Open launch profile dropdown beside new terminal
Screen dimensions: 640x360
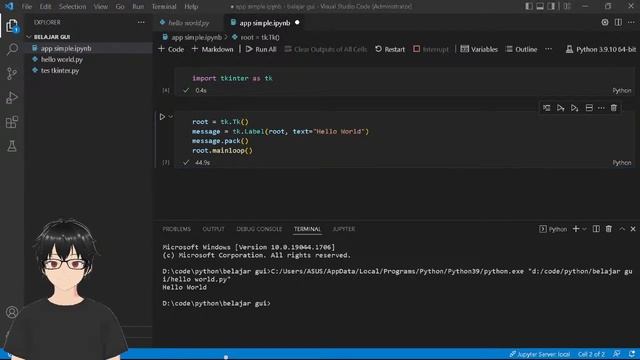tap(584, 229)
